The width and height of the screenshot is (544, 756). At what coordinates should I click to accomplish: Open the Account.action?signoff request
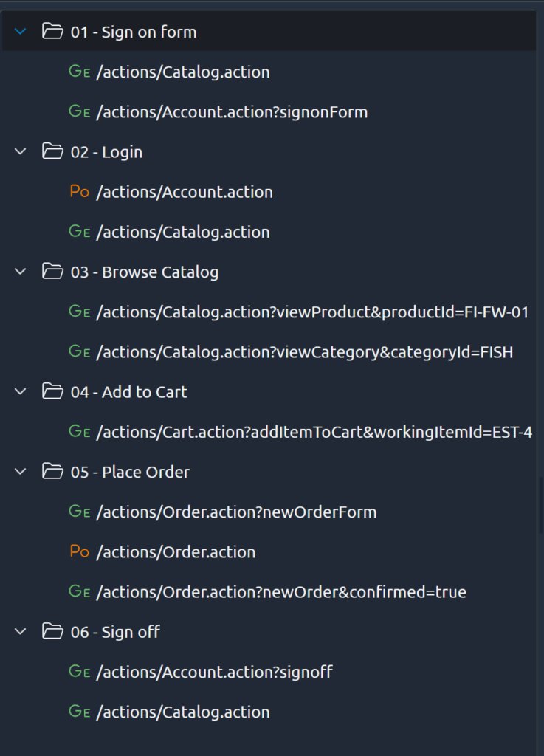coord(214,672)
